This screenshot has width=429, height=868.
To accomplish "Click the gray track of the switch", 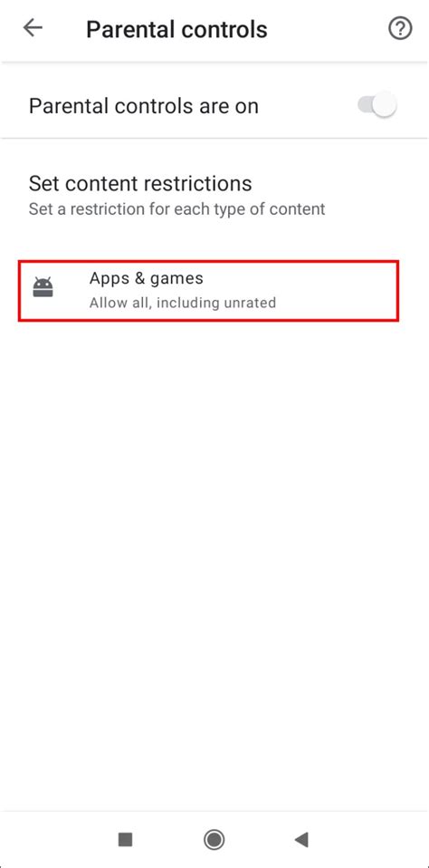I will tap(364, 105).
